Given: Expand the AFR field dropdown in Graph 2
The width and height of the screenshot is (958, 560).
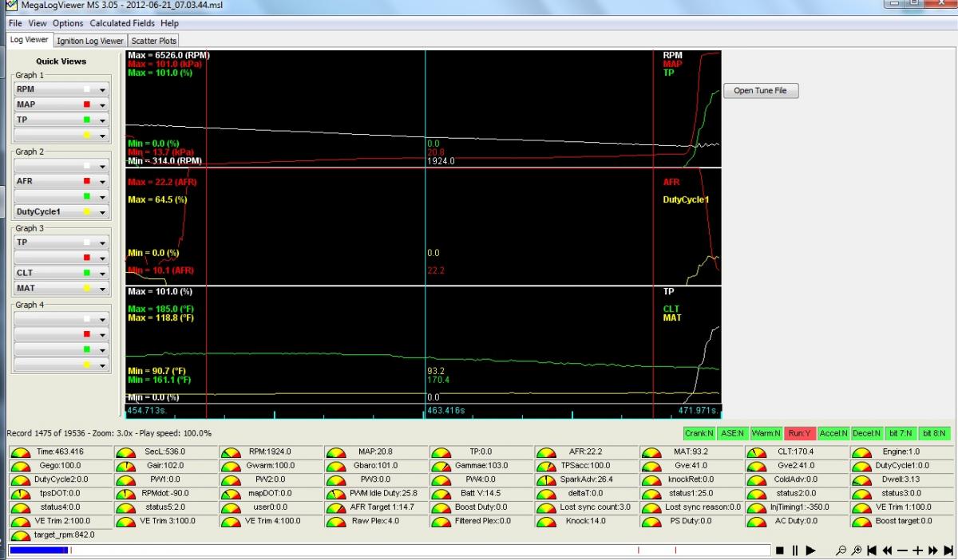Looking at the screenshot, I should 102,182.
